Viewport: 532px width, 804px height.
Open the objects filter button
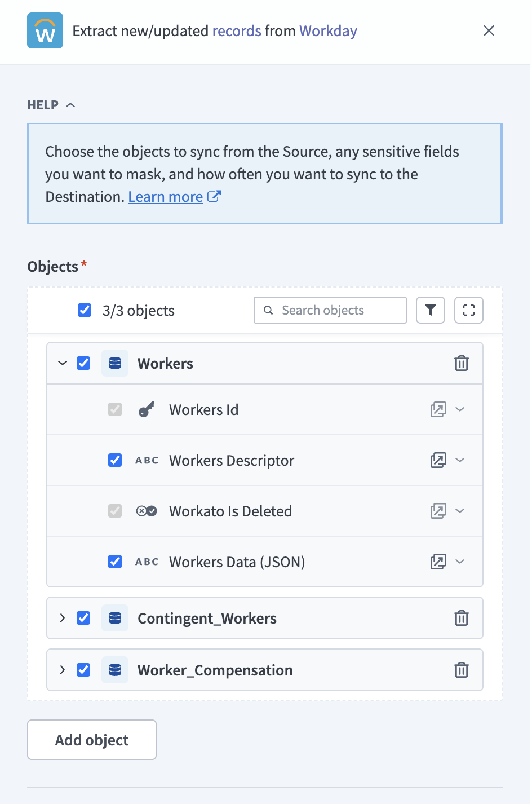coord(431,310)
